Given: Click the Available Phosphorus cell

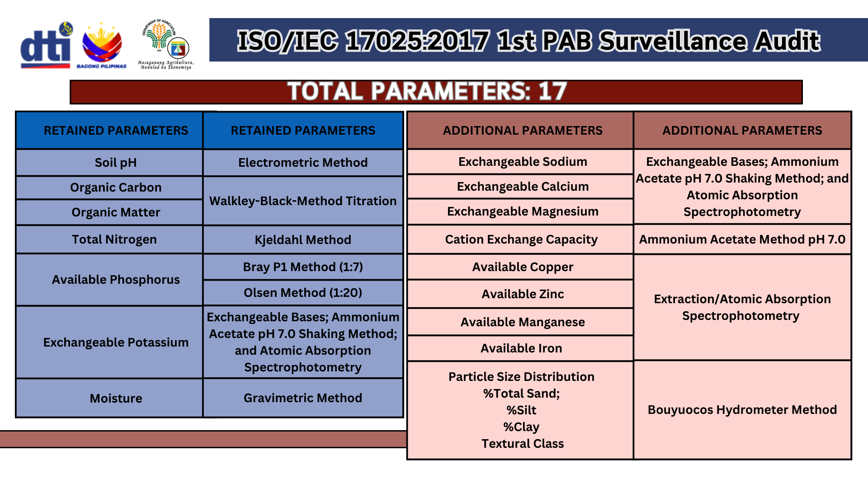Looking at the screenshot, I should pyautogui.click(x=109, y=280).
